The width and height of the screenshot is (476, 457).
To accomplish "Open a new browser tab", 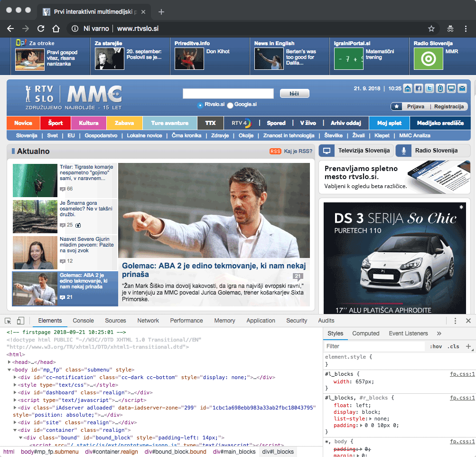I will click(161, 12).
